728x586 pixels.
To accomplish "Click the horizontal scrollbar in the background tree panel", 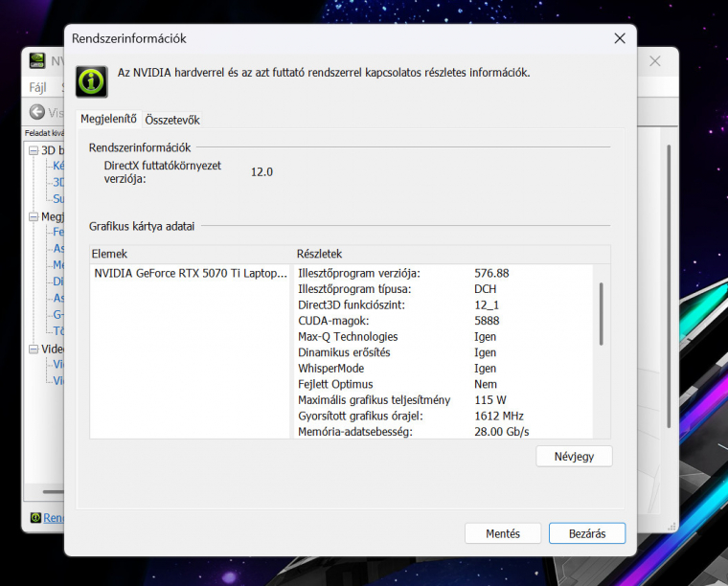I will [x=54, y=492].
